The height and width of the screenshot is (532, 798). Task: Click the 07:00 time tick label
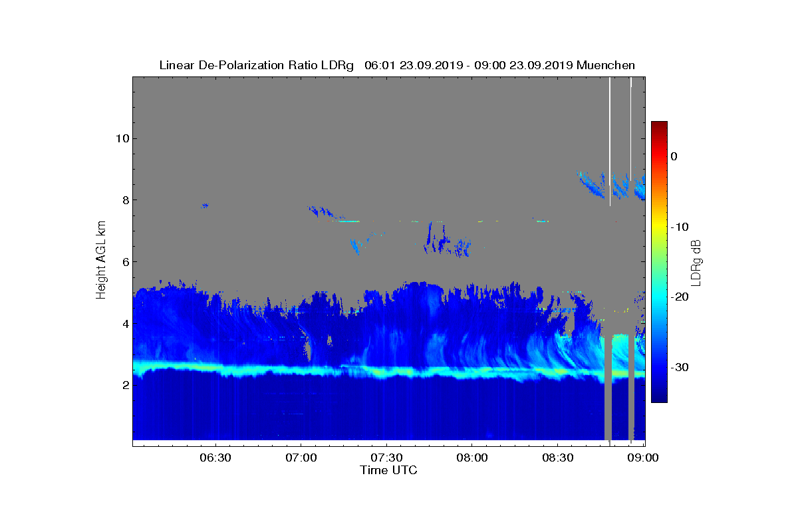300,458
